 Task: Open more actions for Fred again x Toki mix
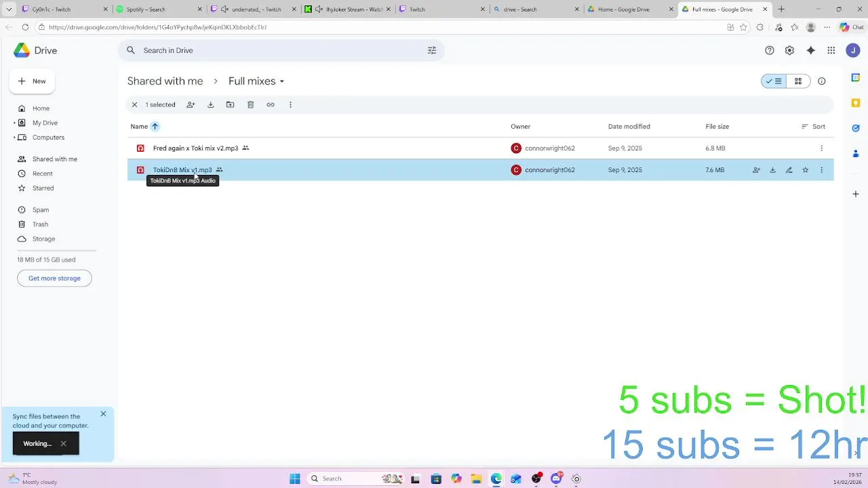coord(821,148)
